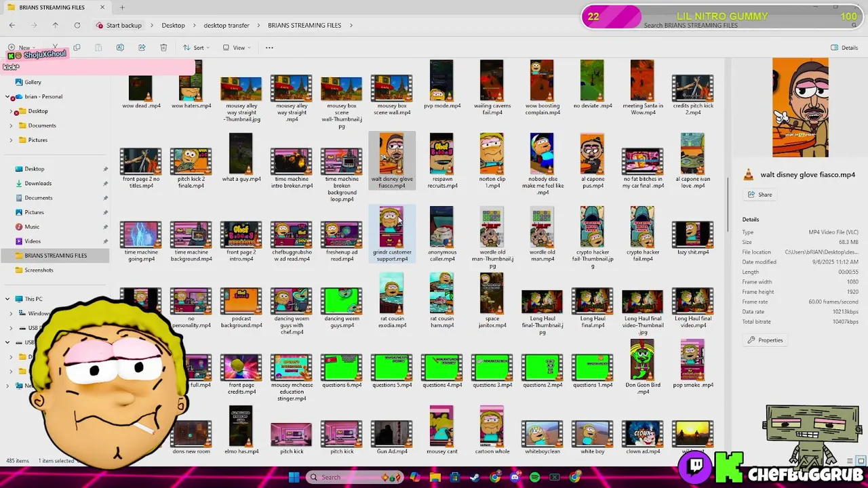The image size is (868, 488).
Task: Open Gallery in navigation pane
Action: pos(33,82)
